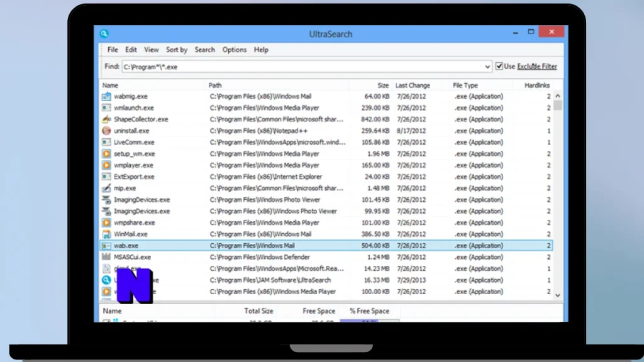Sort by the Last Change column header
Image resolution: width=644 pixels, height=362 pixels.
pos(413,85)
